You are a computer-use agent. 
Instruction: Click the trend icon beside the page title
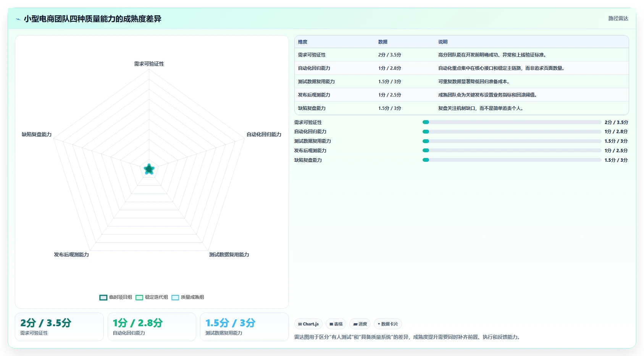pyautogui.click(x=18, y=19)
